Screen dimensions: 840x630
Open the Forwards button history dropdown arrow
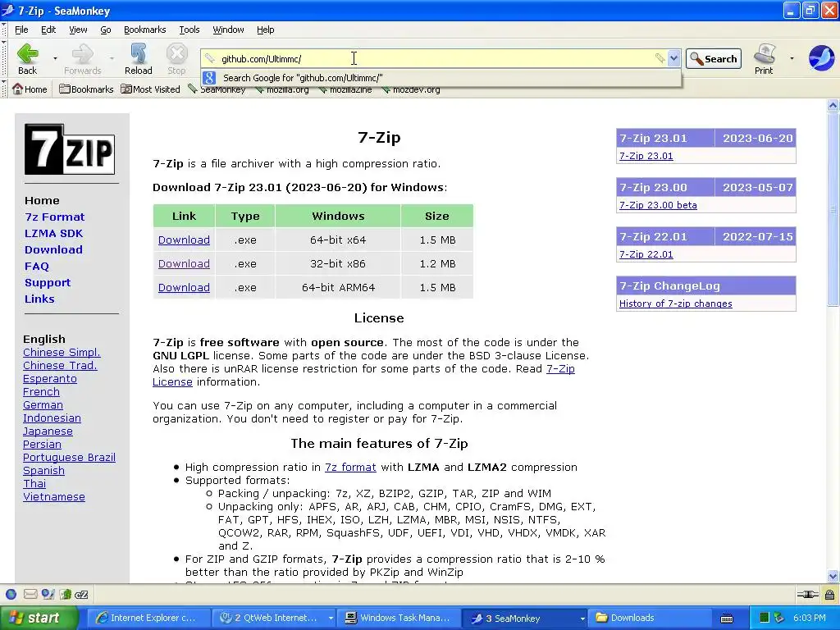point(112,58)
